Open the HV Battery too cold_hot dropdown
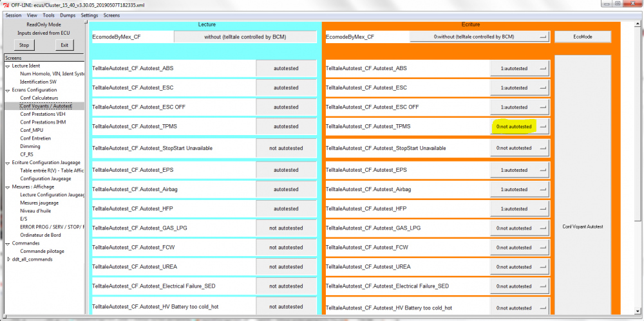644x321 pixels. click(x=520, y=307)
